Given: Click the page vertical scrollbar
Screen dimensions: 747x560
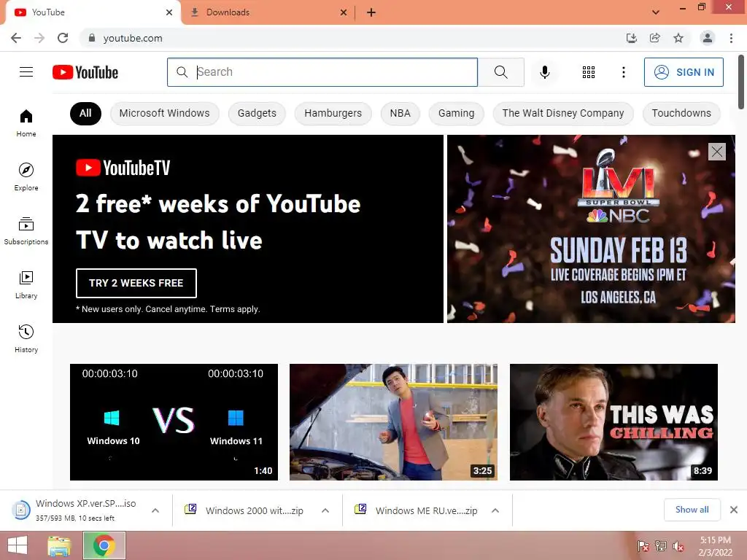Looking at the screenshot, I should [741, 82].
